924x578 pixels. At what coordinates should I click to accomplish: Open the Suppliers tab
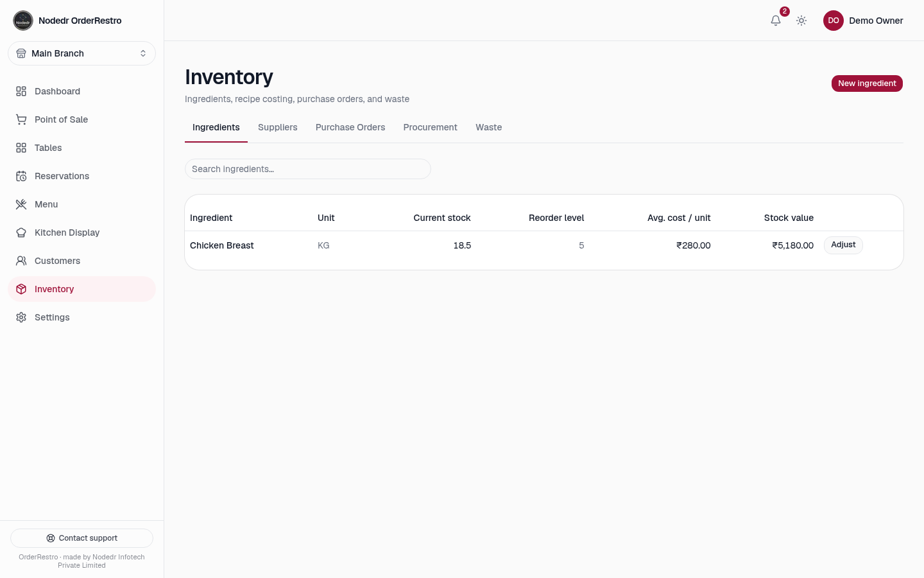(x=278, y=127)
